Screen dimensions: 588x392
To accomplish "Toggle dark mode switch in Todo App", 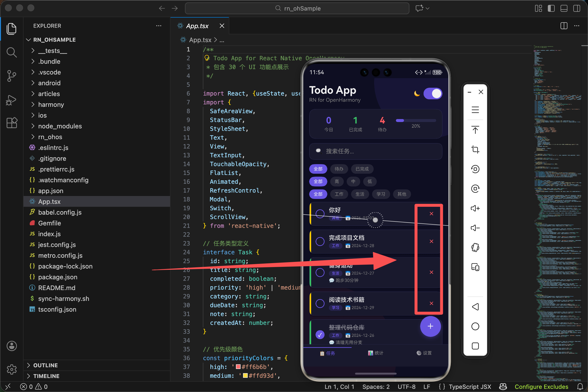I will (x=433, y=94).
